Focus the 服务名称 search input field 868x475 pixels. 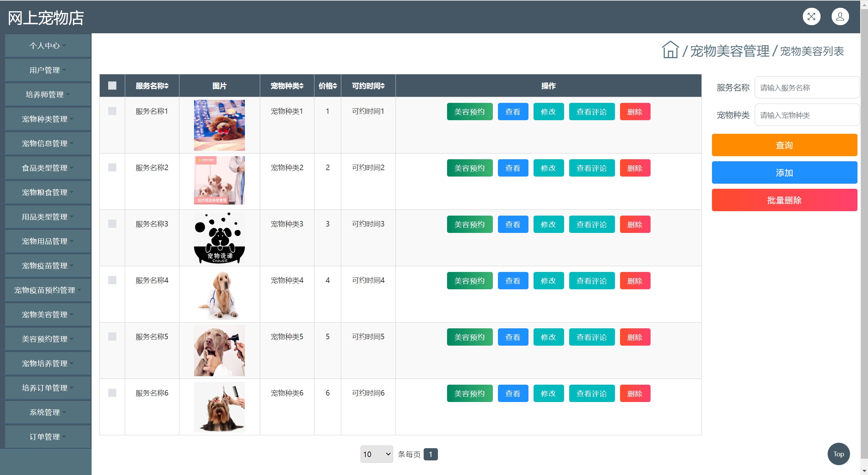click(807, 88)
